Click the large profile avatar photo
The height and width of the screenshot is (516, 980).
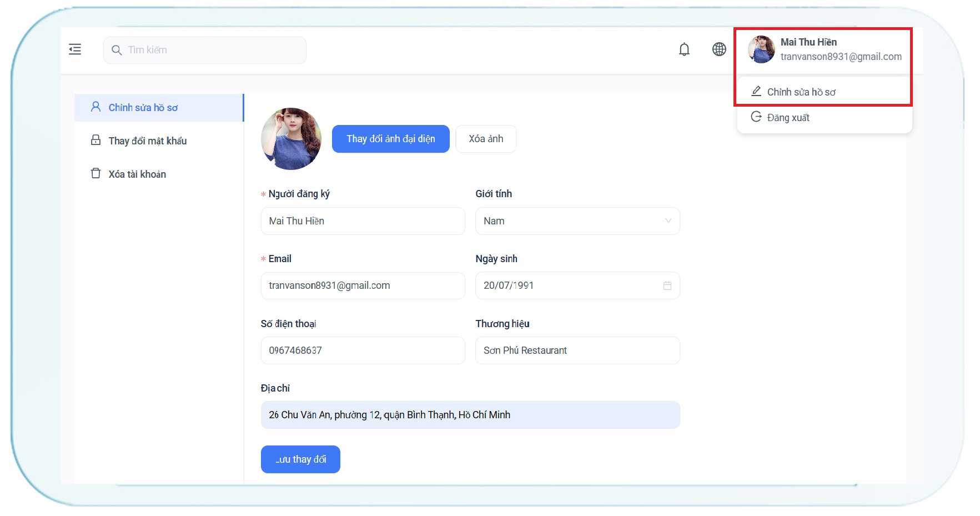click(x=291, y=139)
